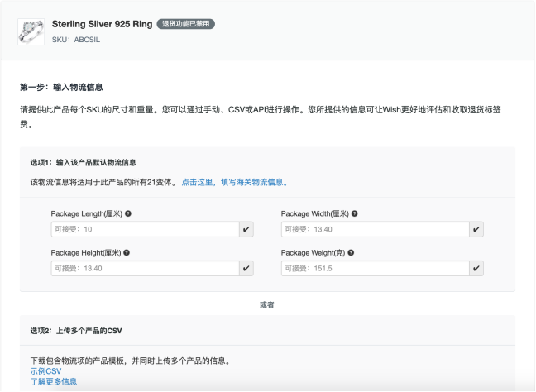Click the Sterling Silver 925 Ring title

click(x=102, y=24)
